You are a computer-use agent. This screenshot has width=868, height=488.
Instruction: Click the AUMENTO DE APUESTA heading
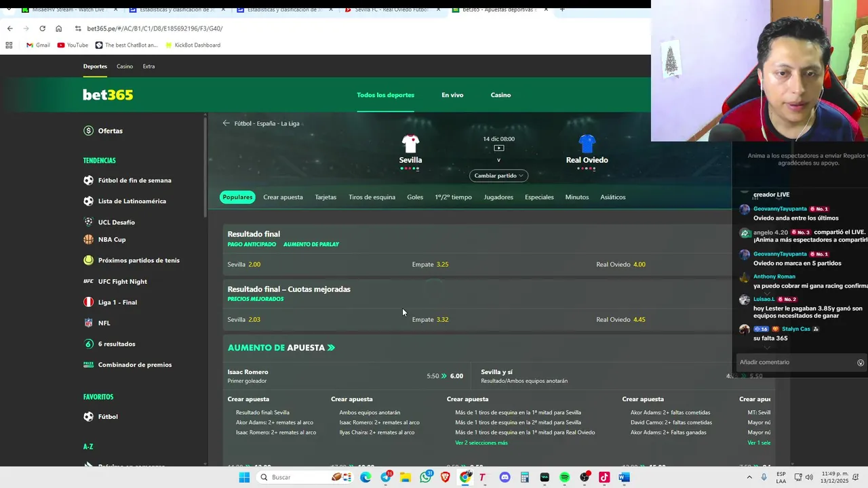click(x=281, y=348)
